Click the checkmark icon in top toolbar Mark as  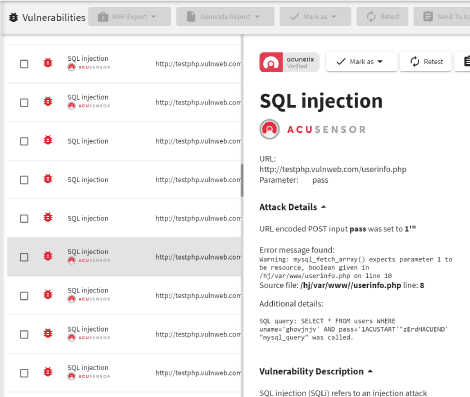[x=294, y=17]
